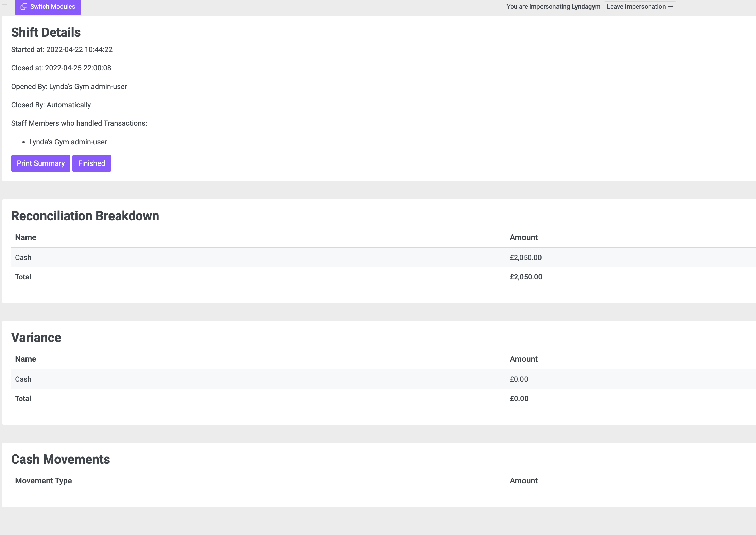Click the bold £2,050.00 Total amount
The height and width of the screenshot is (535, 756).
526,277
